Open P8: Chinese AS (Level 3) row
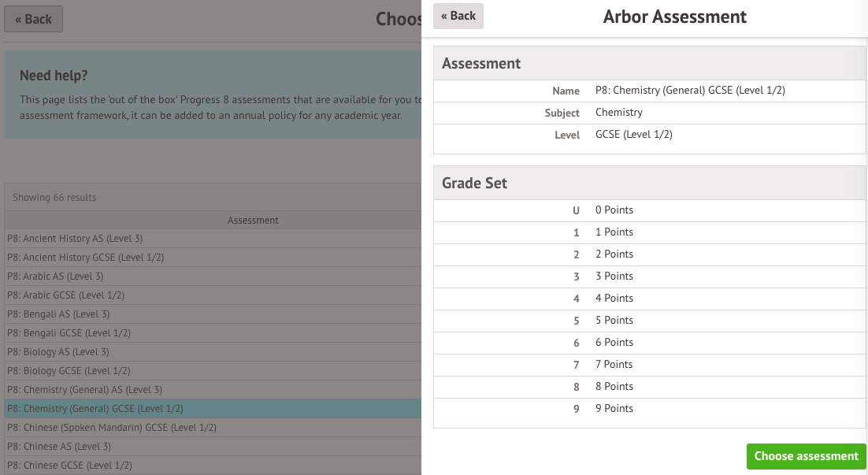The width and height of the screenshot is (868, 475). [x=58, y=447]
